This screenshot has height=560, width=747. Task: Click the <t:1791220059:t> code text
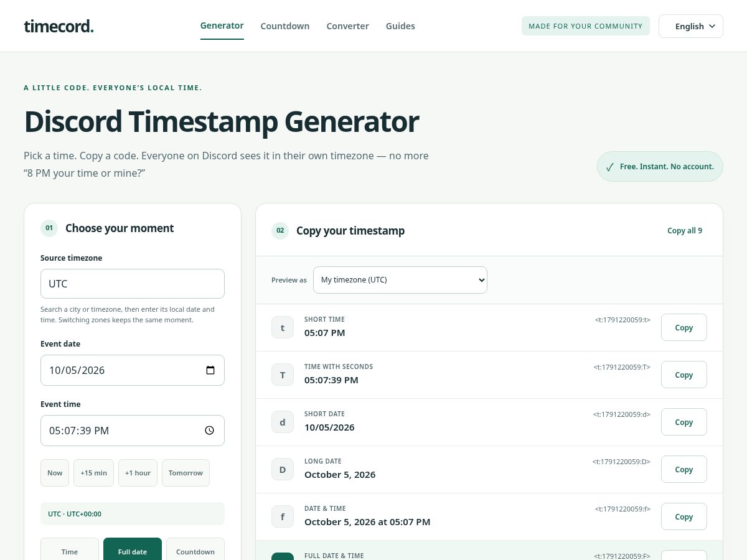click(622, 320)
